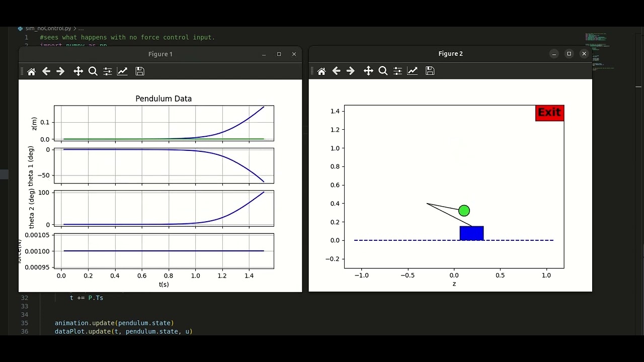The width and height of the screenshot is (644, 362).
Task: Activate the Pan tool in Figure 1
Action: (x=78, y=71)
